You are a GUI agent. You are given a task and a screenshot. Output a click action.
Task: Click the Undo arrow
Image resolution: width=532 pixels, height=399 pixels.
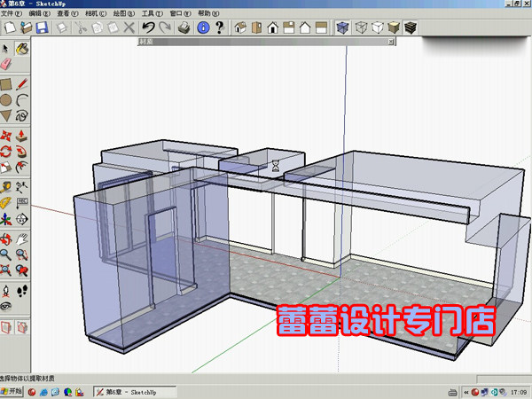[x=148, y=27]
